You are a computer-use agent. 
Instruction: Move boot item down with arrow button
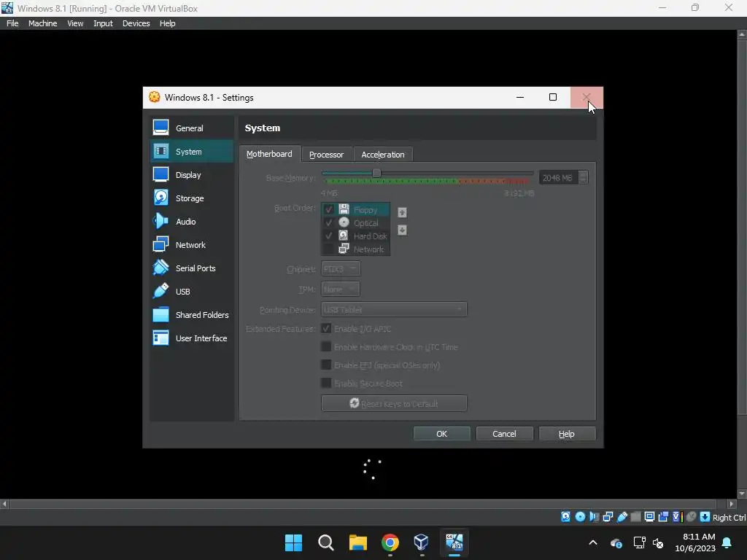[x=402, y=230]
